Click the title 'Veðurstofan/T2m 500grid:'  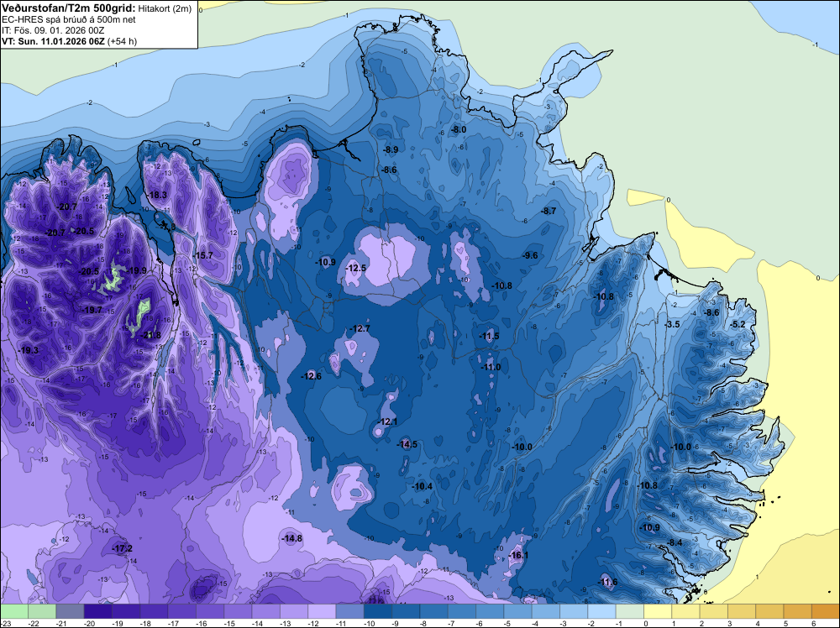69,8
